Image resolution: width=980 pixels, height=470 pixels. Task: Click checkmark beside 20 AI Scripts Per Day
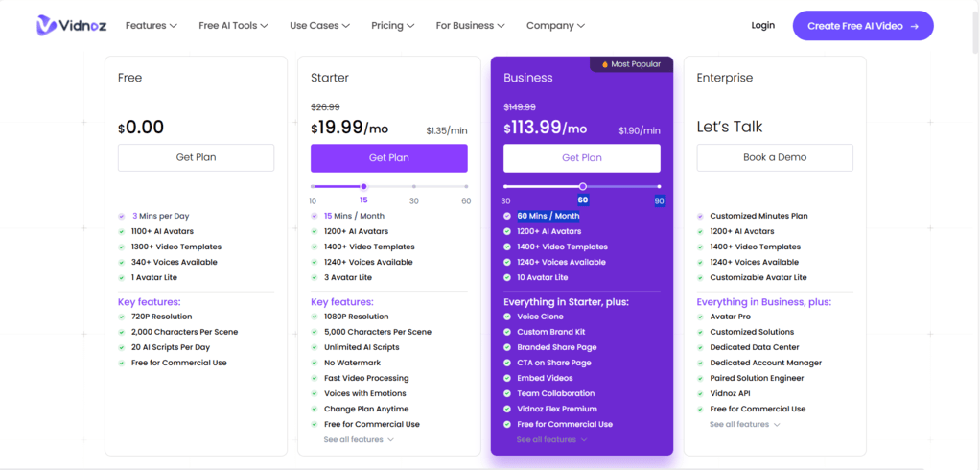tap(122, 347)
